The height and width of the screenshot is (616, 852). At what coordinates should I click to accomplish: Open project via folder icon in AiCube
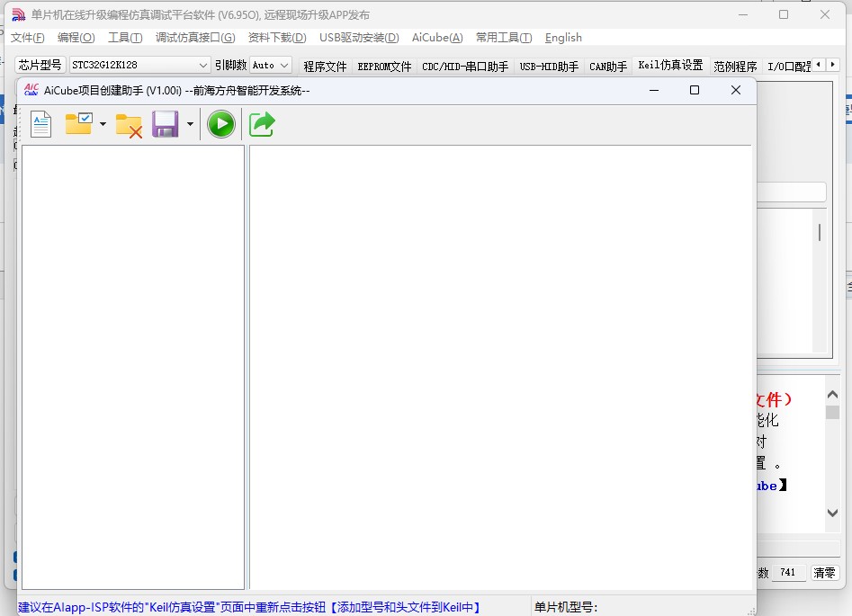point(79,124)
